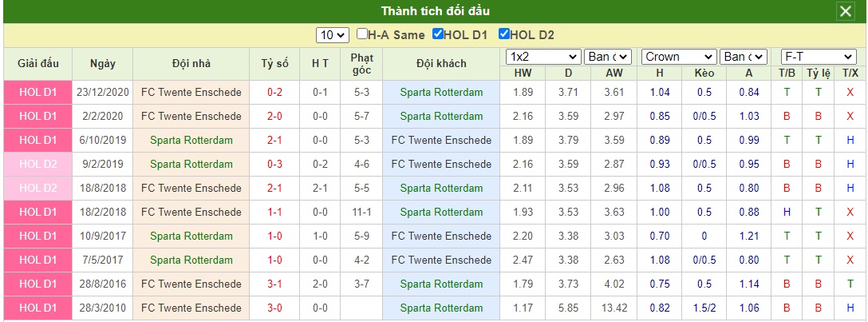The width and height of the screenshot is (868, 322).
Task: Open the Crown bookmaker dropdown
Action: (679, 57)
